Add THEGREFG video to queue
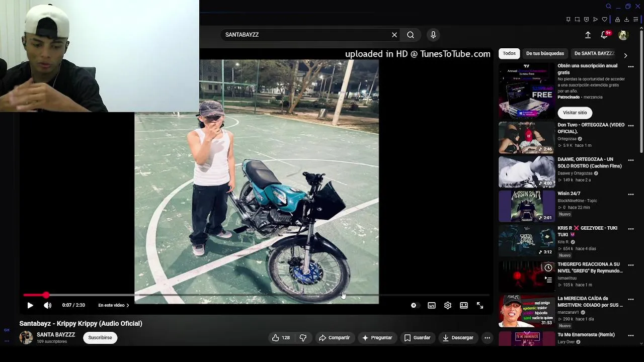The width and height of the screenshot is (644, 362). pos(548,280)
